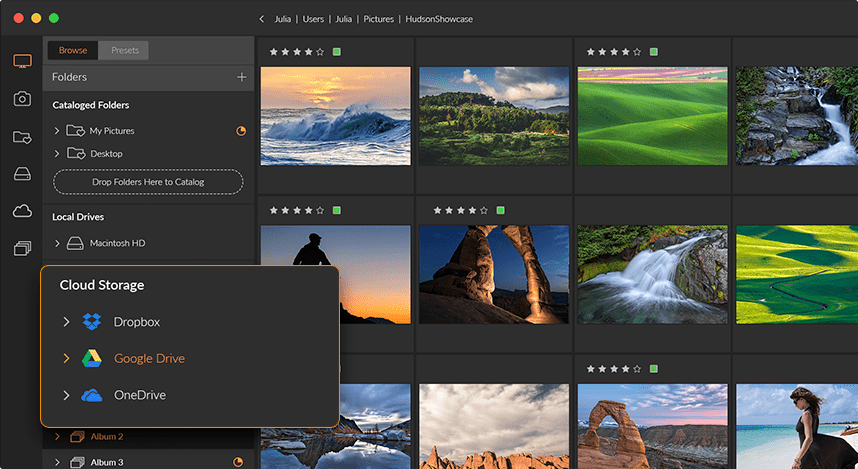Image resolution: width=858 pixels, height=469 pixels.
Task: Click the orange progress icon beside My Pictures
Action: (x=241, y=131)
